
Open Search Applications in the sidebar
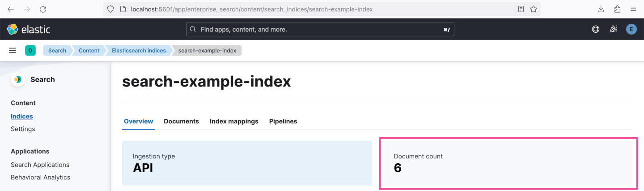click(x=40, y=165)
